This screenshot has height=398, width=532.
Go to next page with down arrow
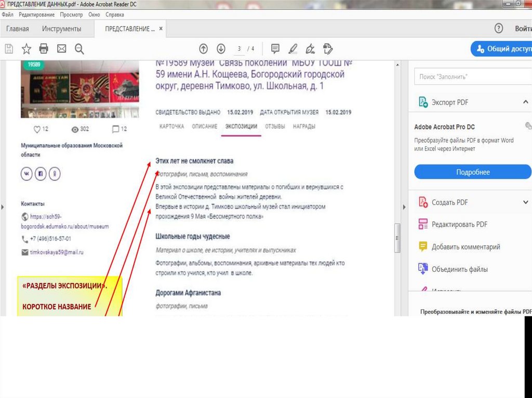(221, 49)
